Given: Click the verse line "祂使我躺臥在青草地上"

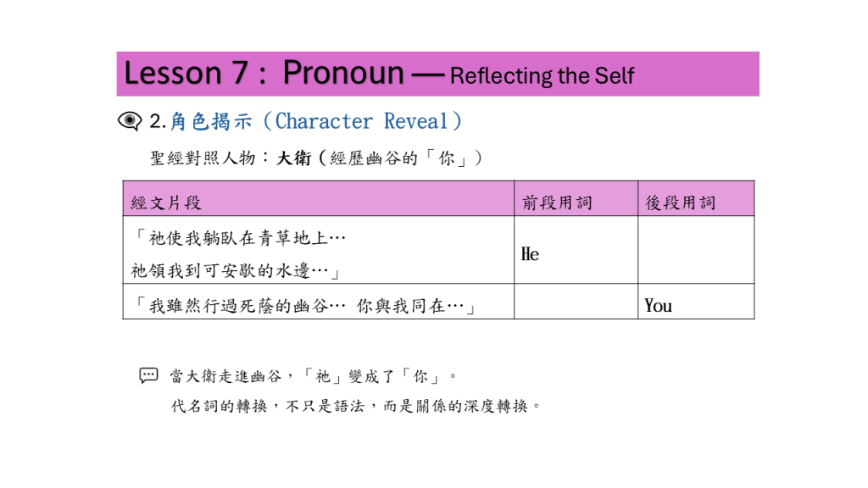Looking at the screenshot, I should coord(238,238).
